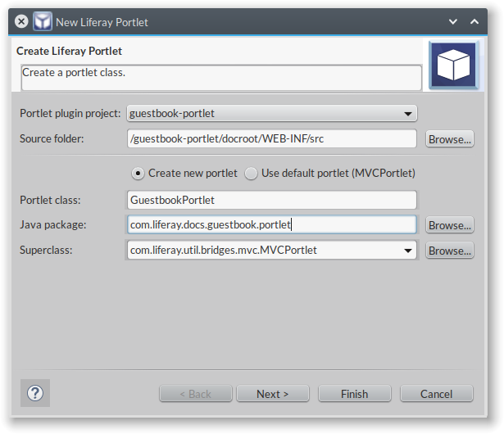Click the Liferay cube icon in title bar
The height and width of the screenshot is (434, 504).
[x=43, y=21]
